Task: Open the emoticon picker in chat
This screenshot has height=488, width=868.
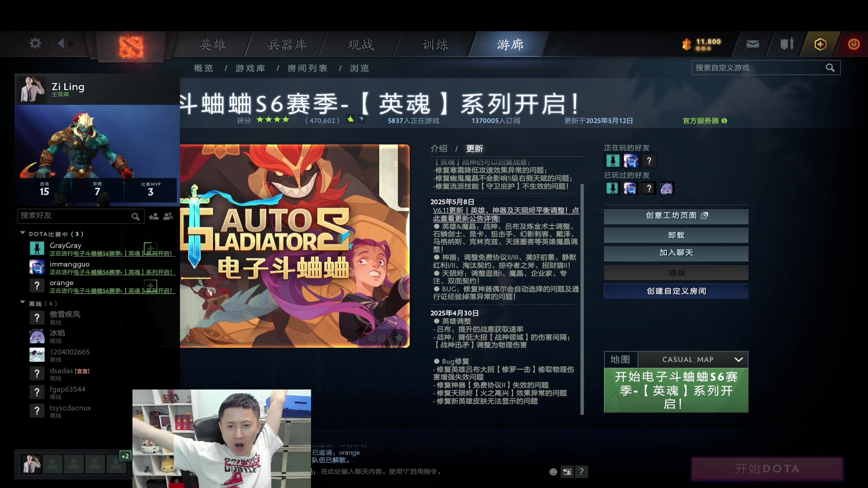Action: (x=553, y=472)
